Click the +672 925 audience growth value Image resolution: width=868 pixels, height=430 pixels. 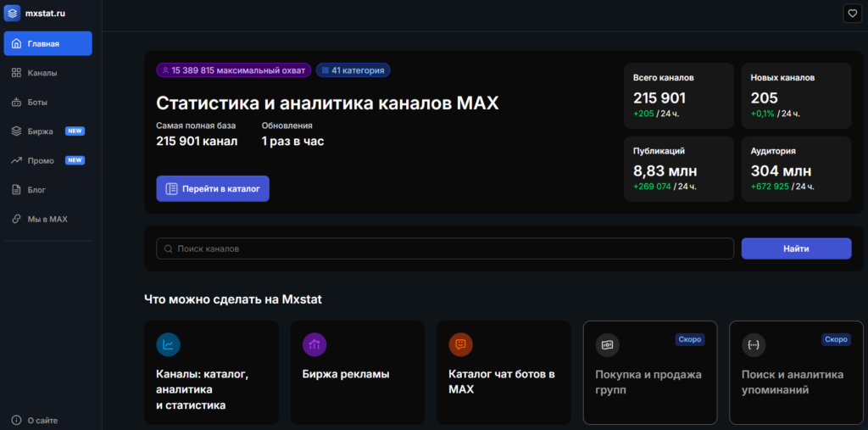(x=770, y=187)
